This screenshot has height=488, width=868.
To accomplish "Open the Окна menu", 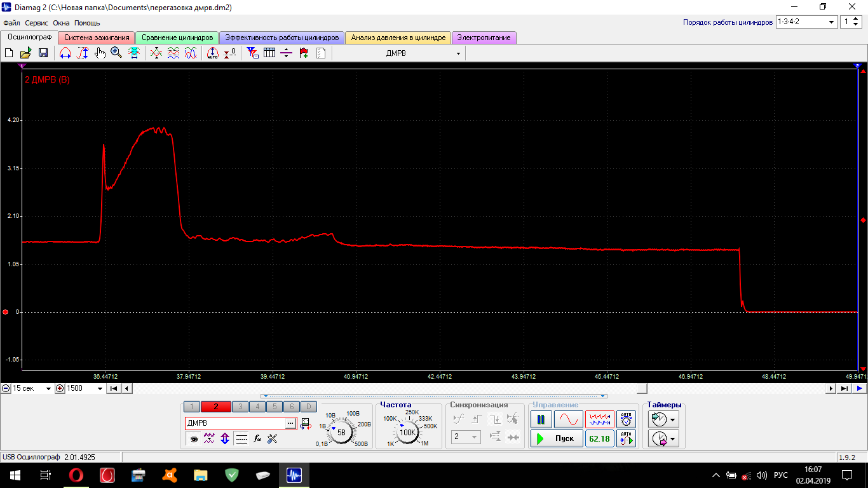I will [61, 23].
